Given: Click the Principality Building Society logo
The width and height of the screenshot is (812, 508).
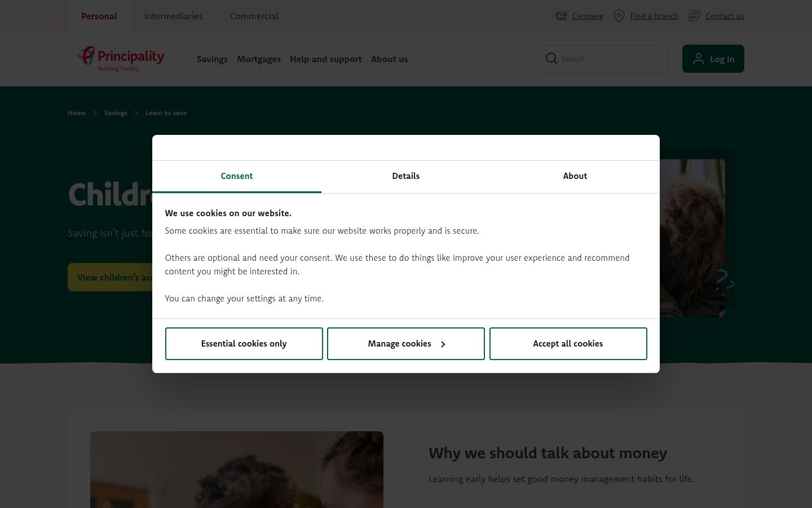Looking at the screenshot, I should pos(121,59).
